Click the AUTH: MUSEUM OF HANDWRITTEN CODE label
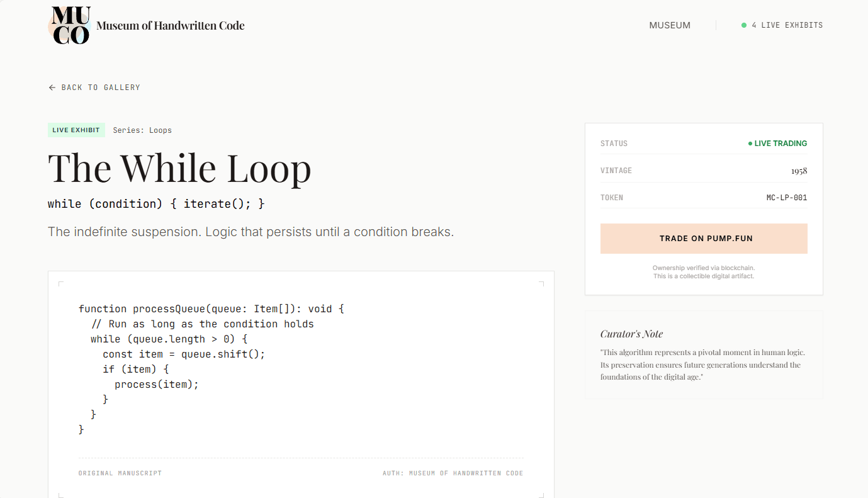 coord(453,473)
